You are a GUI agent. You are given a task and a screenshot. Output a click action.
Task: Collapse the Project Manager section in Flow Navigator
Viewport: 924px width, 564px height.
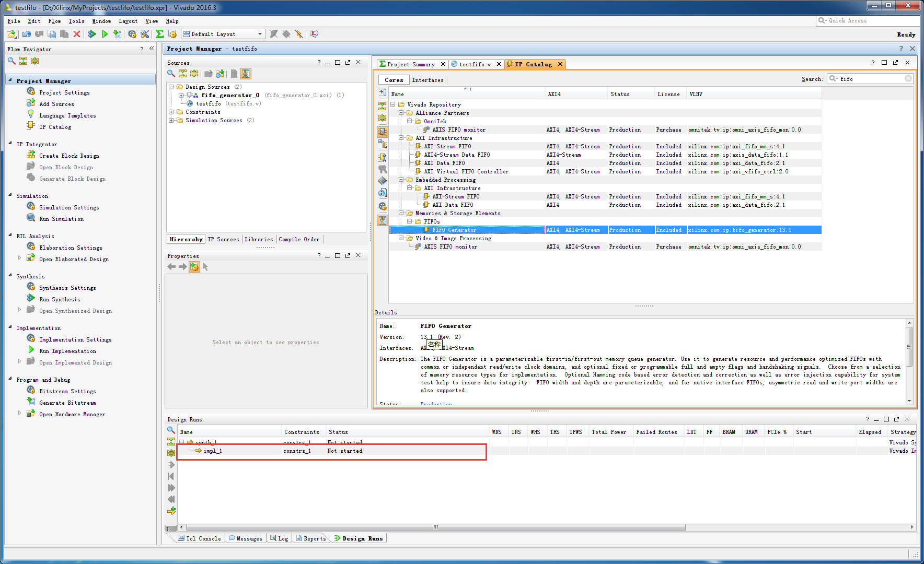10,81
